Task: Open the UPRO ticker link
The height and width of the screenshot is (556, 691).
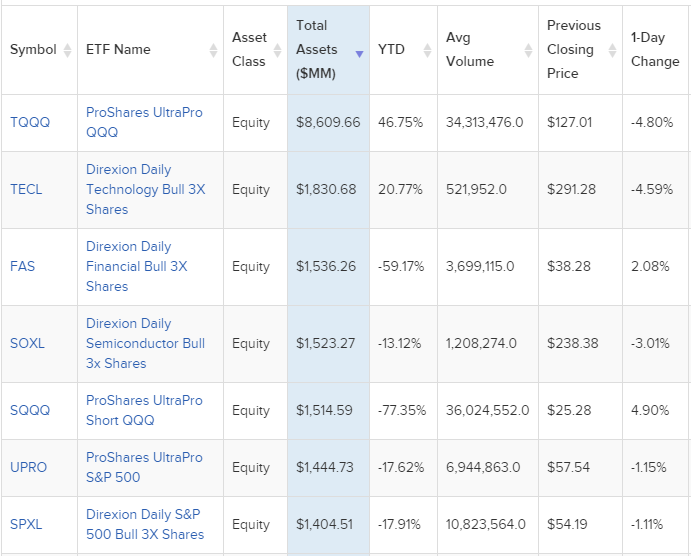Action: pyautogui.click(x=28, y=467)
